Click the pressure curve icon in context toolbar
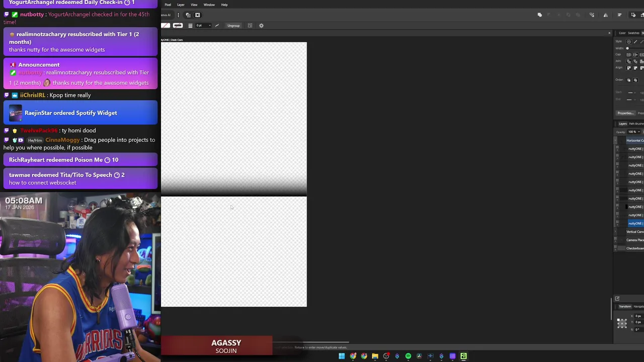The image size is (644, 362). click(x=217, y=25)
